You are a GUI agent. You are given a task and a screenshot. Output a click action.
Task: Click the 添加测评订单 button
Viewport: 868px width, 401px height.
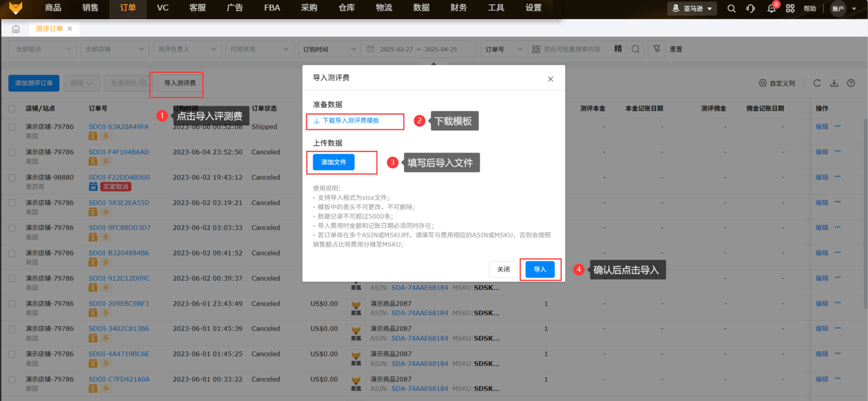(34, 83)
